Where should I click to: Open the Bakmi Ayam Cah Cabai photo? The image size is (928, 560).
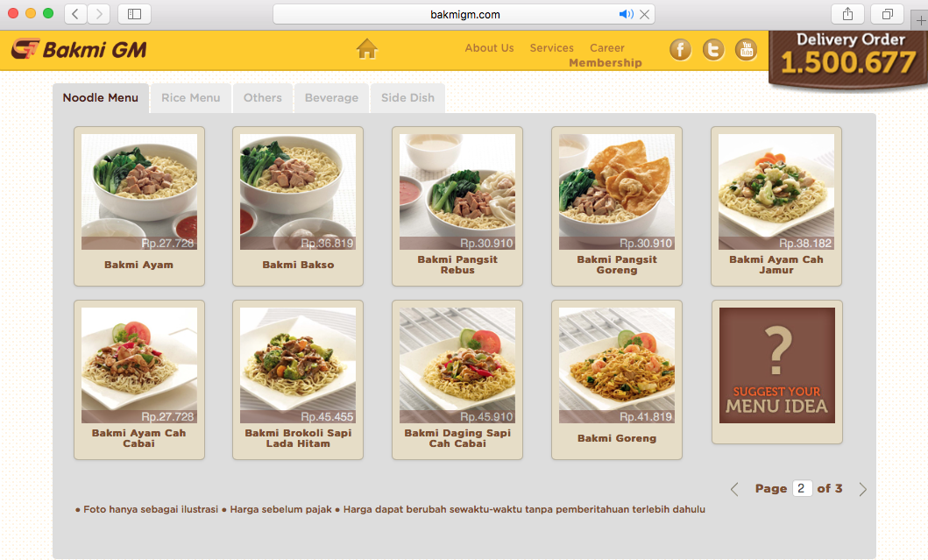(x=139, y=365)
